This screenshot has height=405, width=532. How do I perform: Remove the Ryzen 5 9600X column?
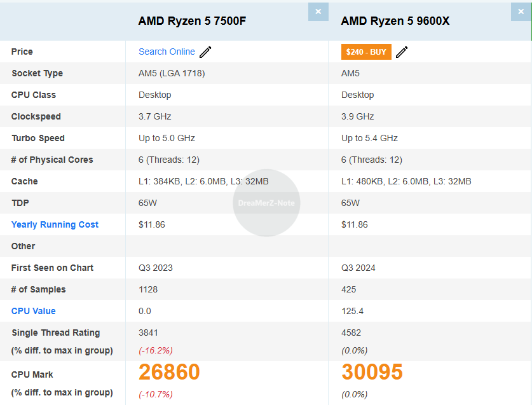[521, 12]
